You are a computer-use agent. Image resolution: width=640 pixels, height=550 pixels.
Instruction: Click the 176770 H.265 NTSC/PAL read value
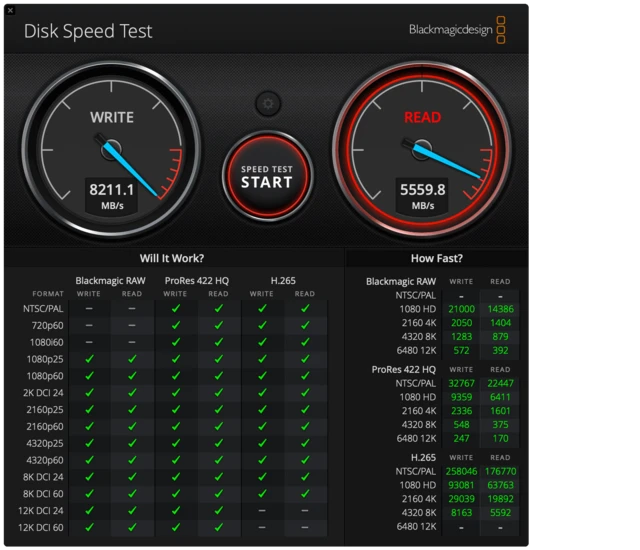tap(501, 472)
